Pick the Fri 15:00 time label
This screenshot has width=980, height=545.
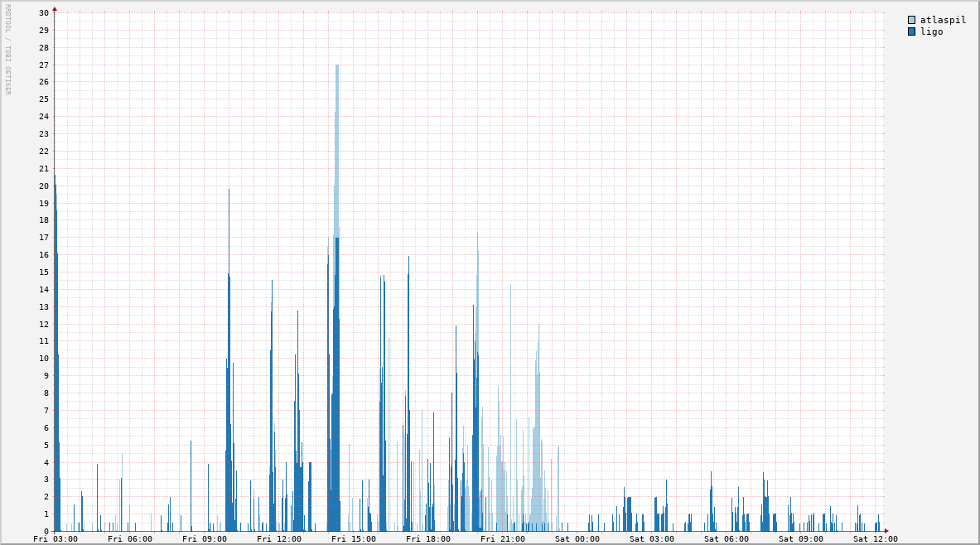[x=354, y=539]
